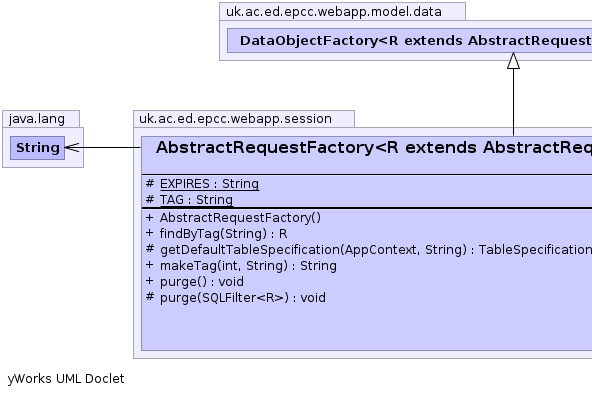This screenshot has width=592, height=396.
Task: Click the purge(SQLFilter<R>) : void method
Action: tap(242, 297)
